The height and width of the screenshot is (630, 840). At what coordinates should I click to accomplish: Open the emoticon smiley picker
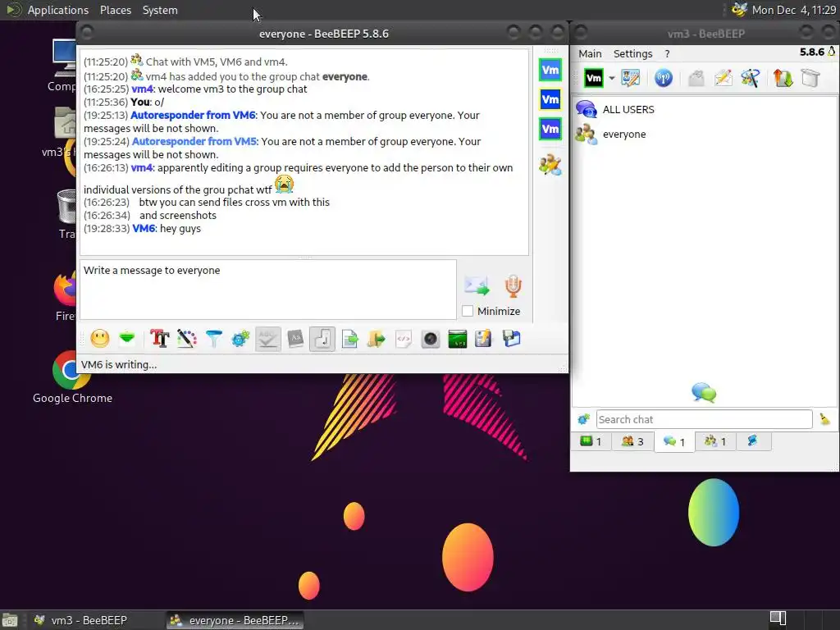[99, 339]
